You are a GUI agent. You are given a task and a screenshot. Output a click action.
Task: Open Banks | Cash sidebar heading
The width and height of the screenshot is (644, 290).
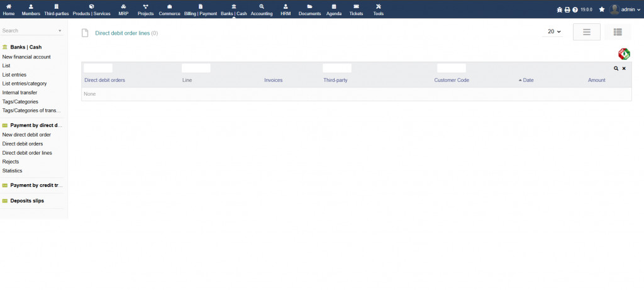click(x=26, y=47)
